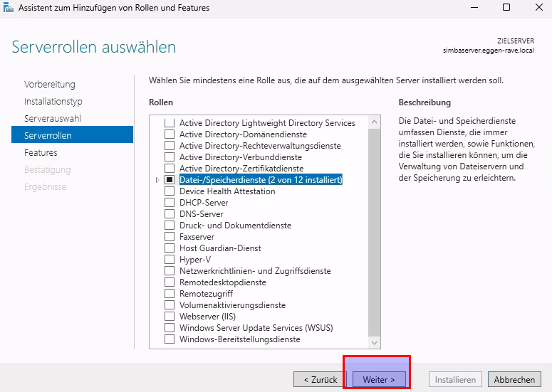The image size is (552, 392).
Task: Open the Features step in sidebar
Action: coord(41,152)
